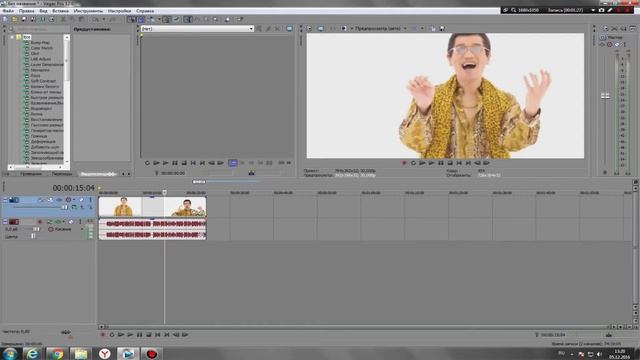Click Split Screen View icon in preview
Image resolution: width=640 pixels, height=360 pixels.
344,29
